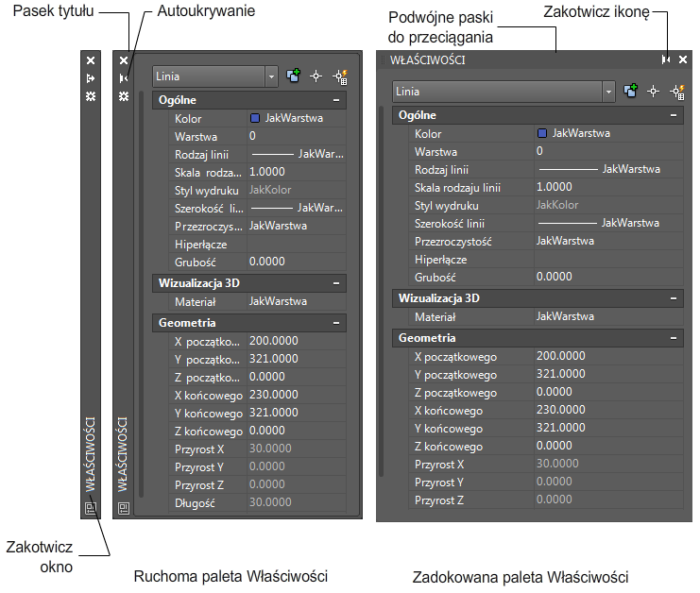This screenshot has width=700, height=593.
Task: Collapse Wizualizacja 3D section in floating palette
Action: [x=336, y=283]
